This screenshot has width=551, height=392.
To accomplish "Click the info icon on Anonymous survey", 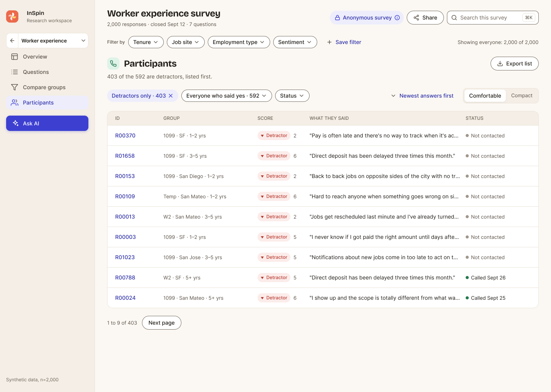I will (397, 18).
